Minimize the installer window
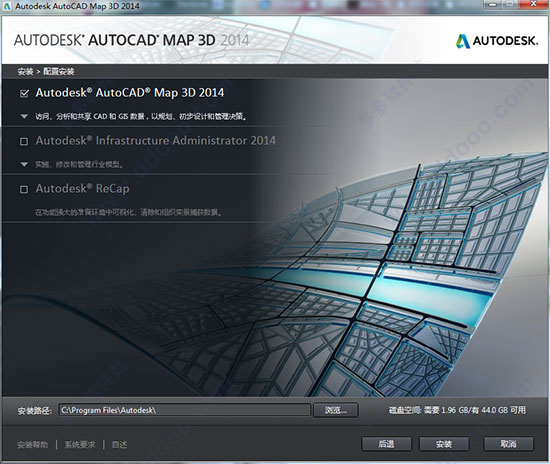The image size is (550, 464). coord(492,4)
